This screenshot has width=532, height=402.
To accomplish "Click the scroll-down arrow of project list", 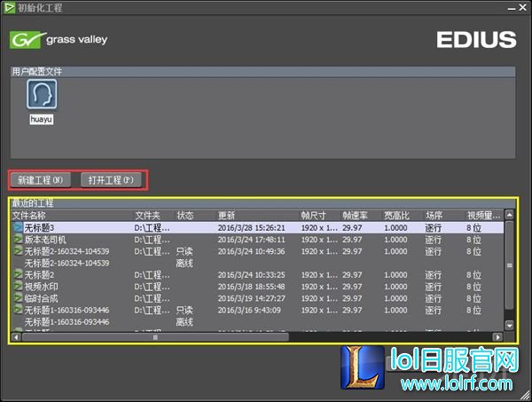I will coord(510,326).
